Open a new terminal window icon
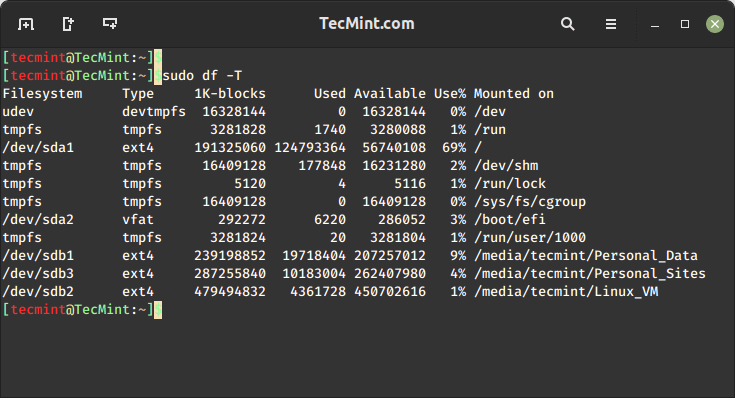Image resolution: width=735 pixels, height=398 pixels. coord(110,23)
